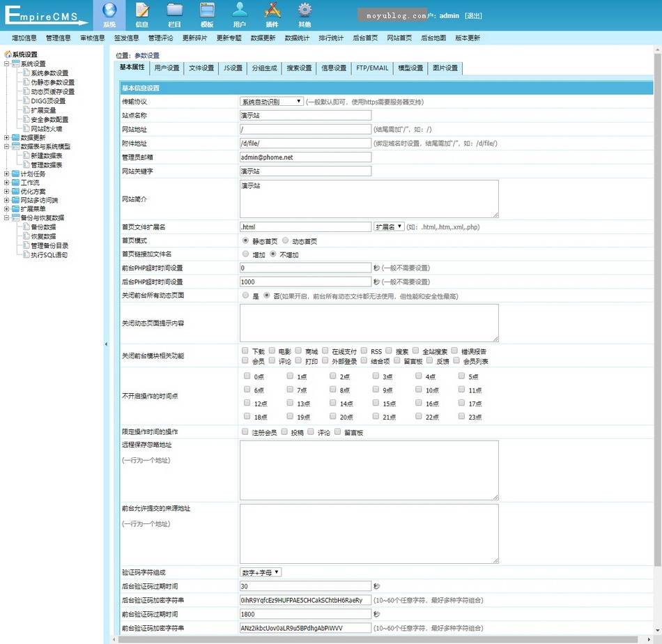Check the 下载 module checkbox
The width and height of the screenshot is (662, 644).
pyautogui.click(x=245, y=351)
